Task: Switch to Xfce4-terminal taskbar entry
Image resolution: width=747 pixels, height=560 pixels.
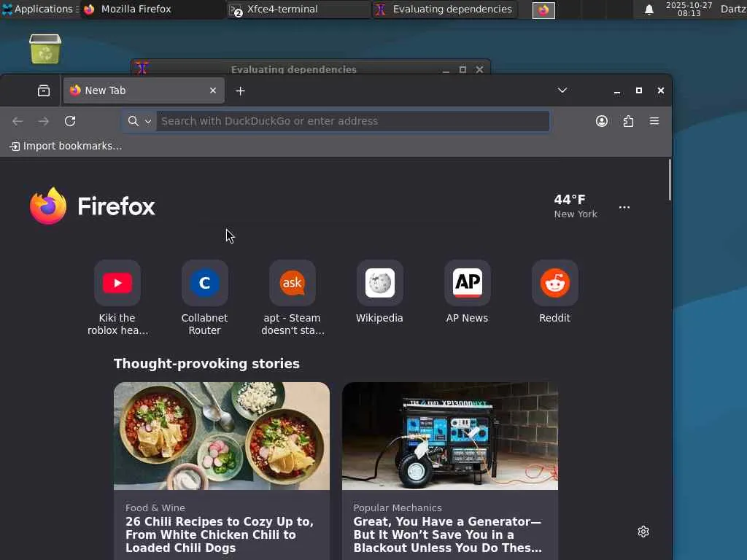Action: 298,9
